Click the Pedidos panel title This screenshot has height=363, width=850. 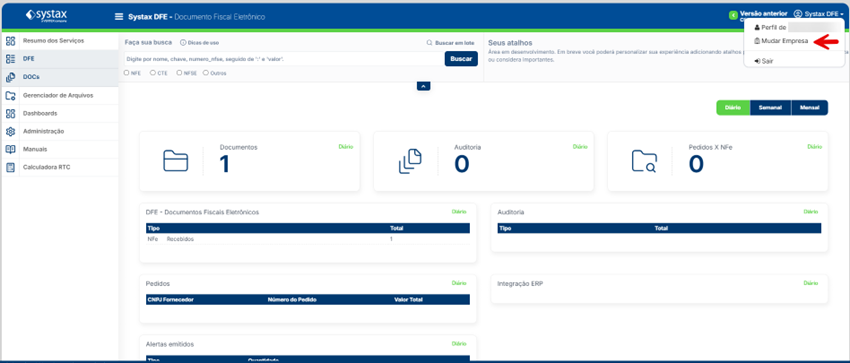158,283
